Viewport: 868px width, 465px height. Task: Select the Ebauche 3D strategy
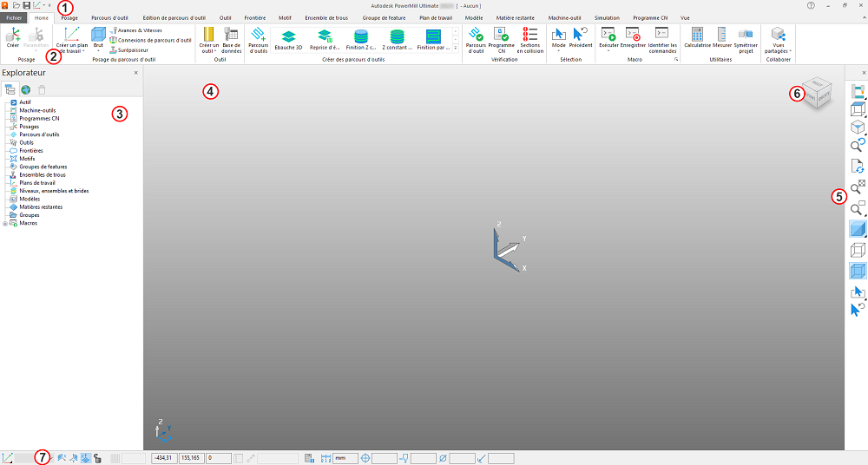[x=288, y=40]
